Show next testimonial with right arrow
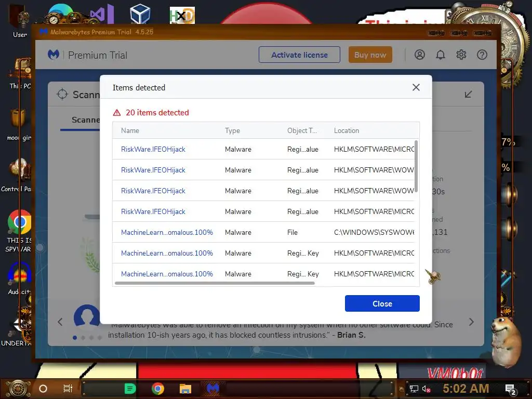The height and width of the screenshot is (399, 532). point(471,322)
